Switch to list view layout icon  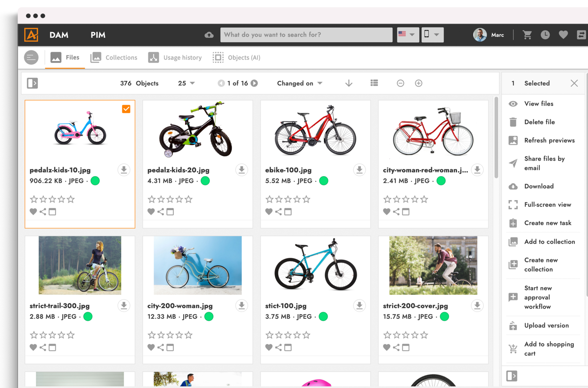[374, 83]
